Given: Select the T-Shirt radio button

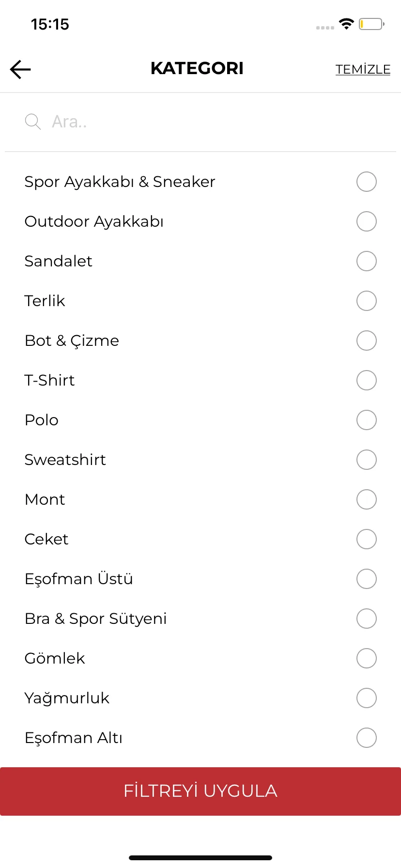Looking at the screenshot, I should (367, 380).
